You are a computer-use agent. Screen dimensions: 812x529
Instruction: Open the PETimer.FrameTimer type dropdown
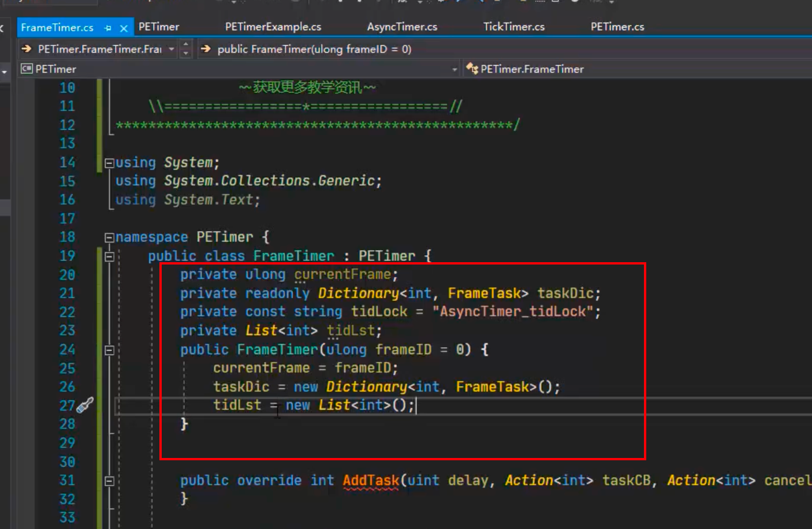635,69
